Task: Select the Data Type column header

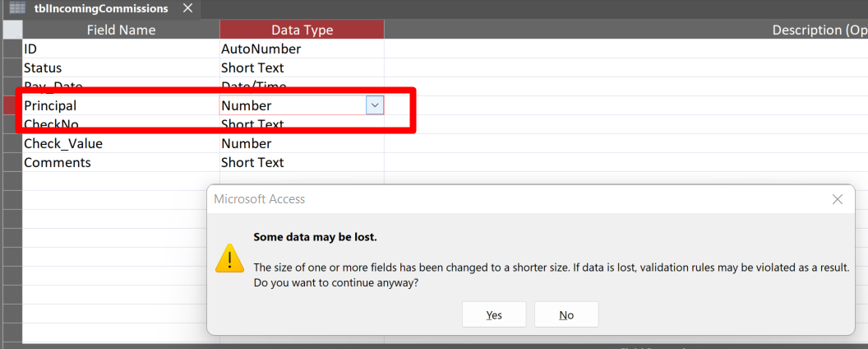Action: [302, 30]
